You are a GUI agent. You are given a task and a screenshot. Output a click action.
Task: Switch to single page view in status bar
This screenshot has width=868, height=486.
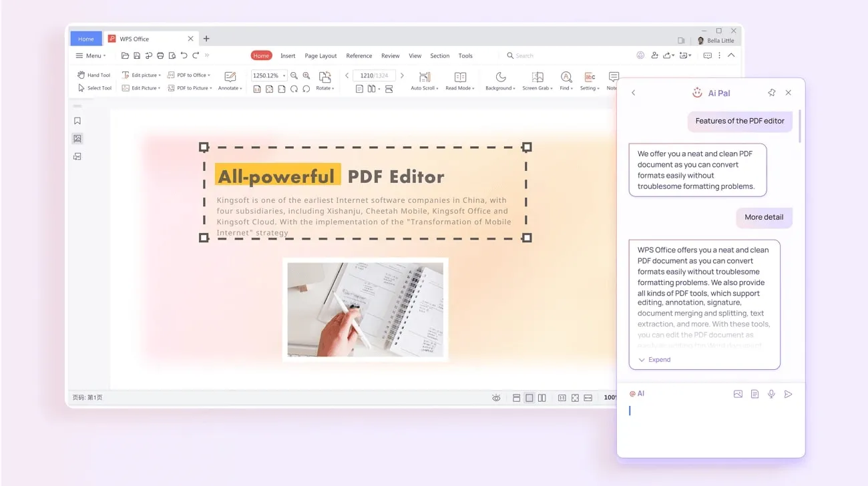[529, 397]
